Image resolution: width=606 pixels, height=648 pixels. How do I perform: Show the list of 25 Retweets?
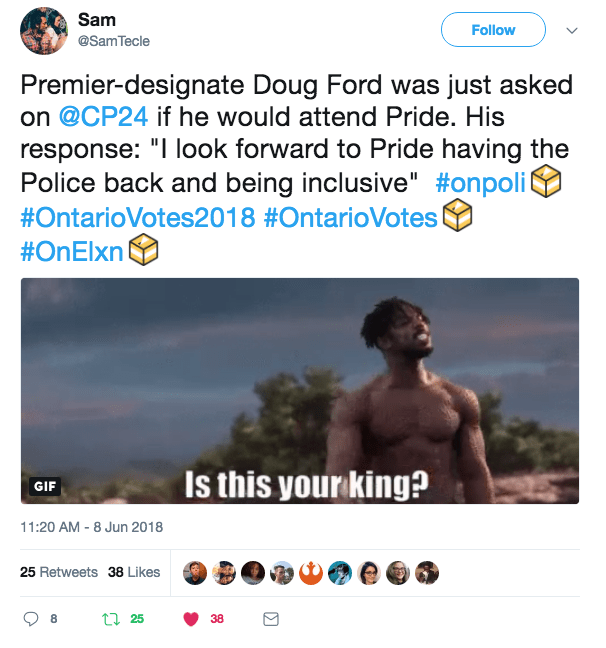coord(59,572)
